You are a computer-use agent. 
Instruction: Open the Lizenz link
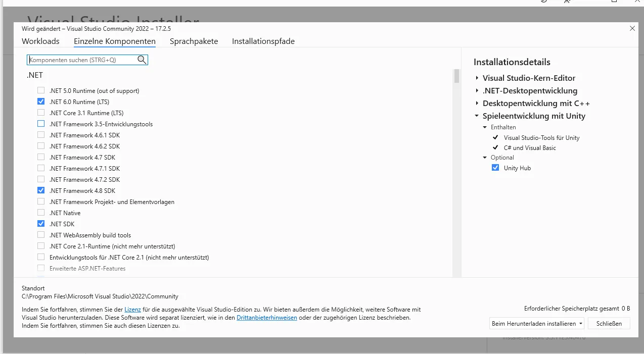133,309
